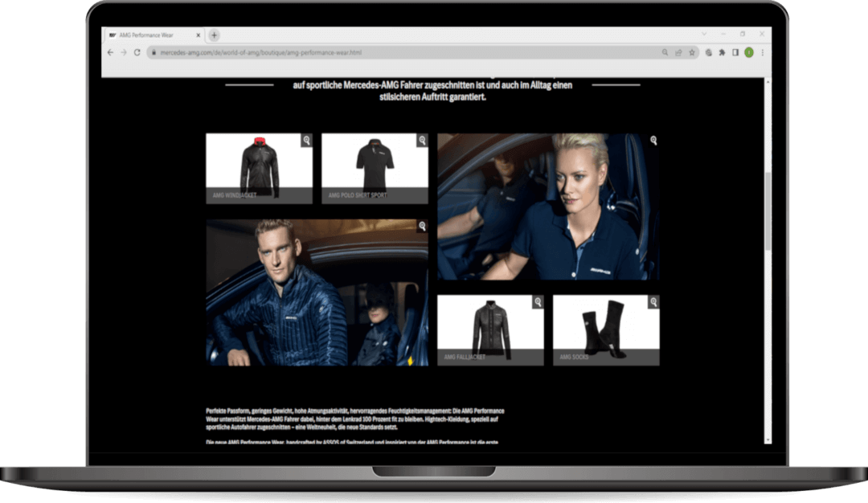The width and height of the screenshot is (868, 503).
Task: Enlarge the AMG Windjacket image via magnifier
Action: (x=307, y=140)
